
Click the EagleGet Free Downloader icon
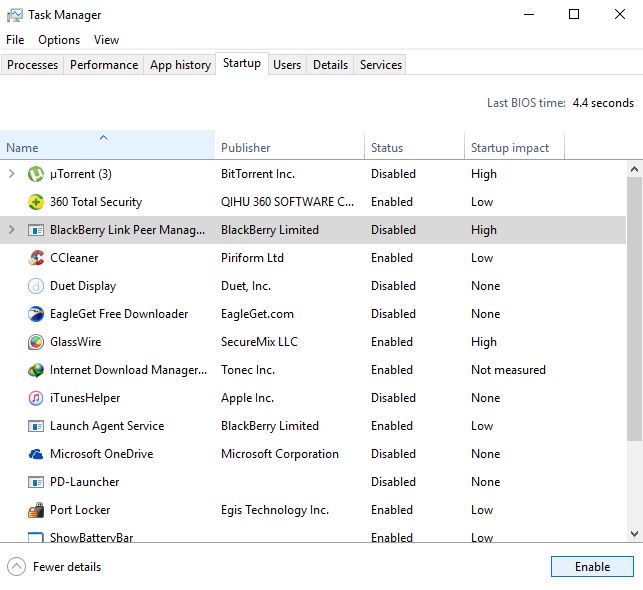point(36,314)
